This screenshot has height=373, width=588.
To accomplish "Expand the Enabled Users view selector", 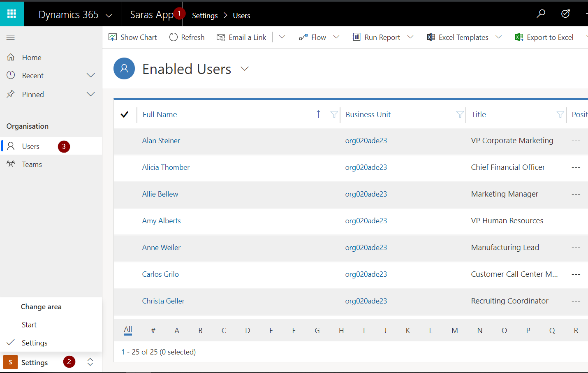I will 245,69.
